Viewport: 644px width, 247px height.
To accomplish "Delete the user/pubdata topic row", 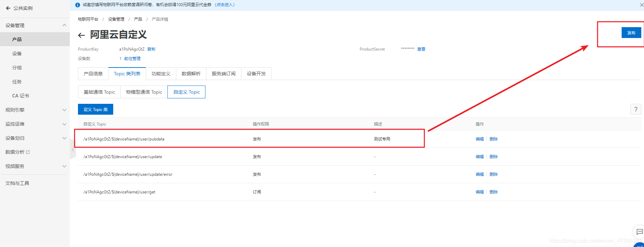I will pyautogui.click(x=494, y=139).
